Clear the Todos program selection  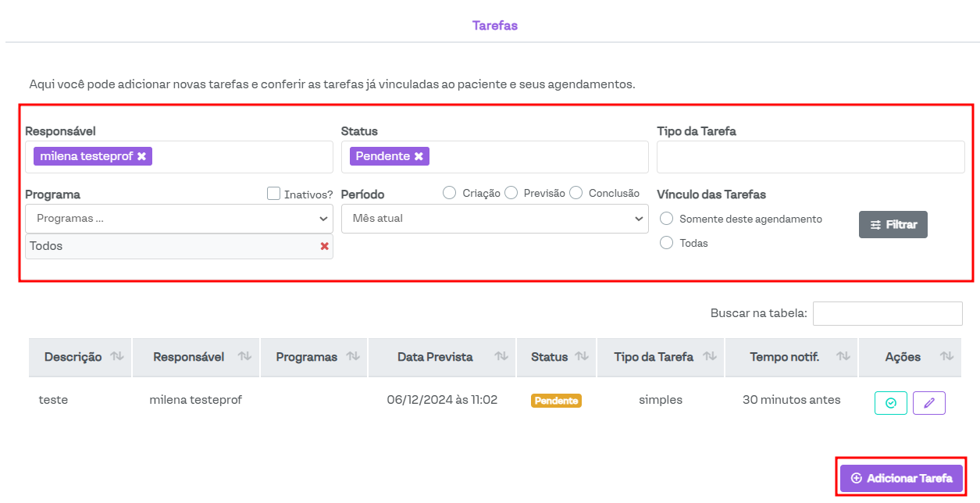324,246
